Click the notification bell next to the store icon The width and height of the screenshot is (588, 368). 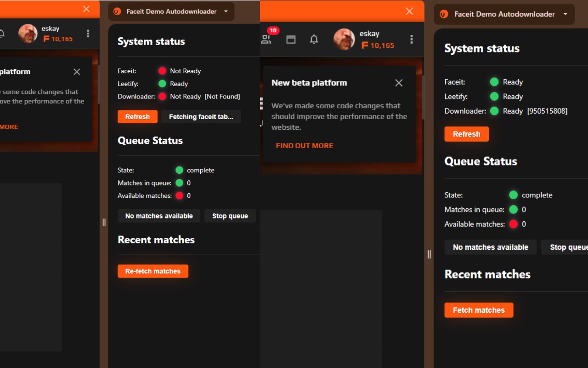[314, 40]
